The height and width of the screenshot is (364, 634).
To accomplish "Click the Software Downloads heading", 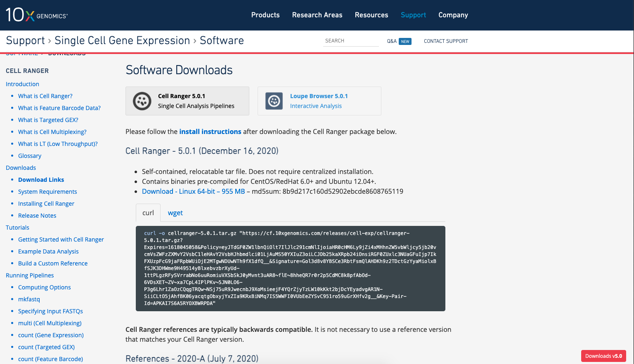I will tap(179, 70).
